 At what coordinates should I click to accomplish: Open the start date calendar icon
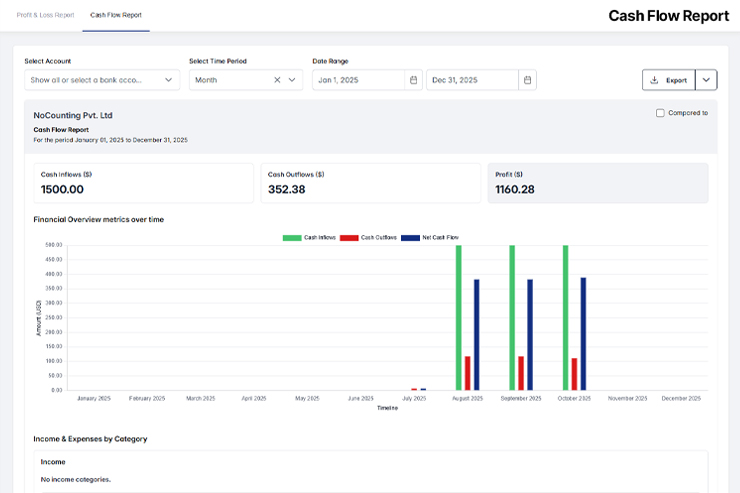413,80
